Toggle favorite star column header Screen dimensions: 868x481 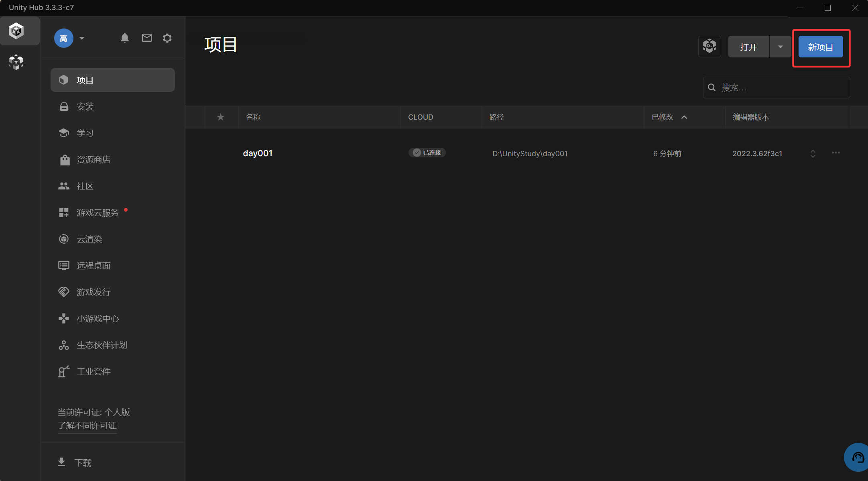point(221,117)
